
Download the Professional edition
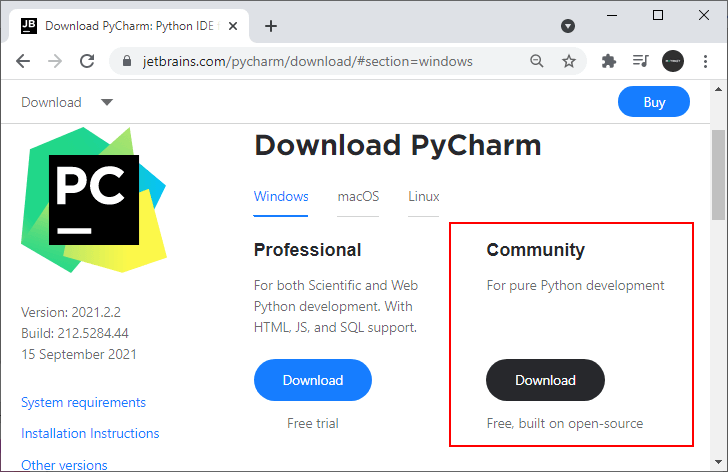click(x=313, y=380)
